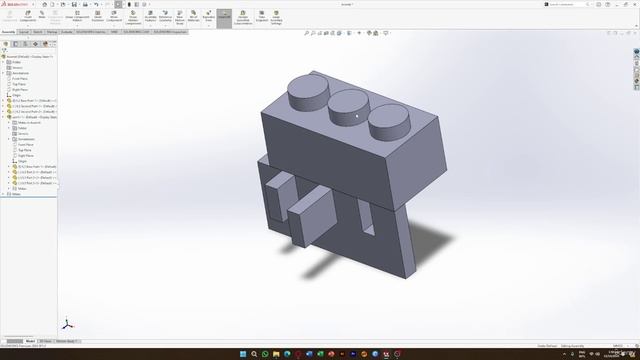Open the Linear Component Pattern tool
This screenshot has width=640, height=360.
(x=77, y=16)
